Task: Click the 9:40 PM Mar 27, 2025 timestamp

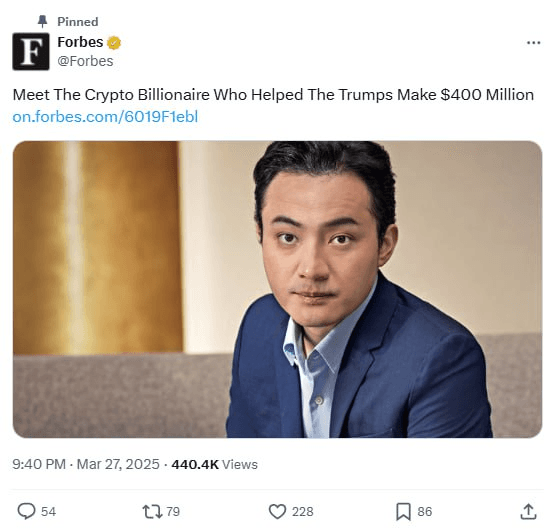Action: click(86, 464)
